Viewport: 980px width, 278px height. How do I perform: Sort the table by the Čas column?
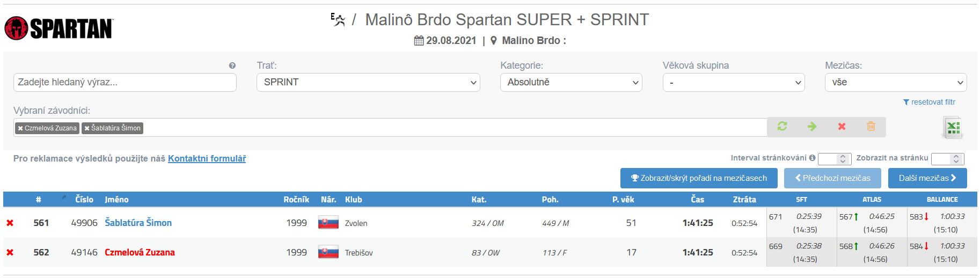[697, 200]
